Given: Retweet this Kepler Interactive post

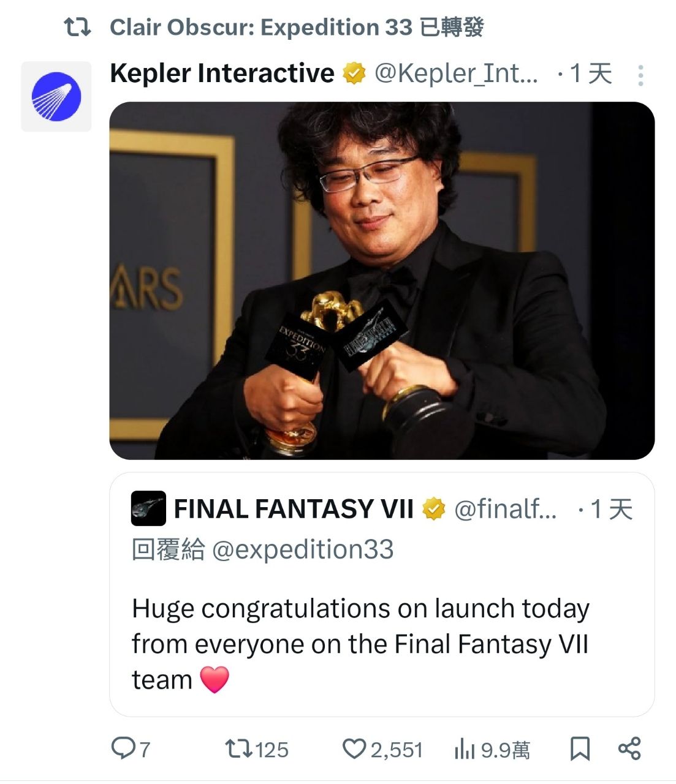Looking at the screenshot, I should pyautogui.click(x=237, y=748).
